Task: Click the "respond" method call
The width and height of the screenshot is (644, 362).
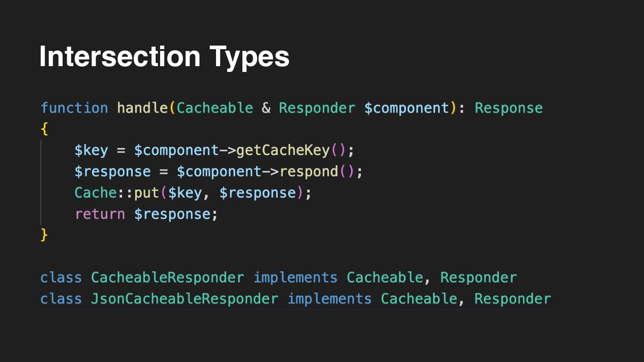Action: (309, 172)
